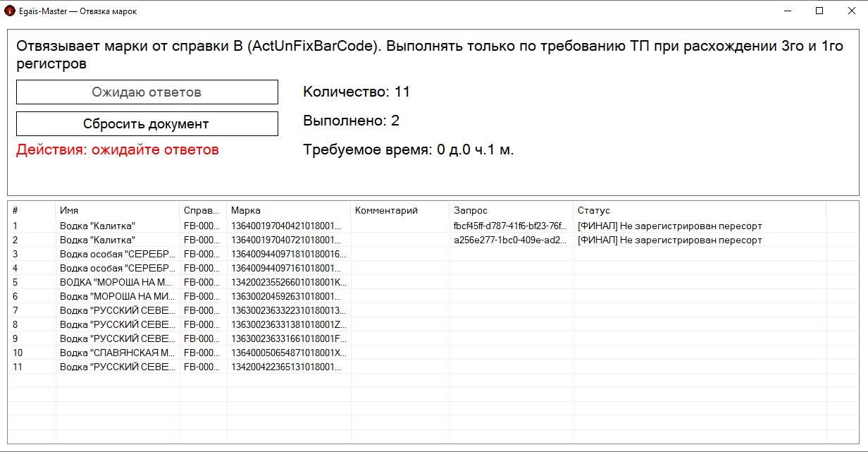Close the Отвязка марок window
The width and height of the screenshot is (868, 452).
[x=851, y=11]
